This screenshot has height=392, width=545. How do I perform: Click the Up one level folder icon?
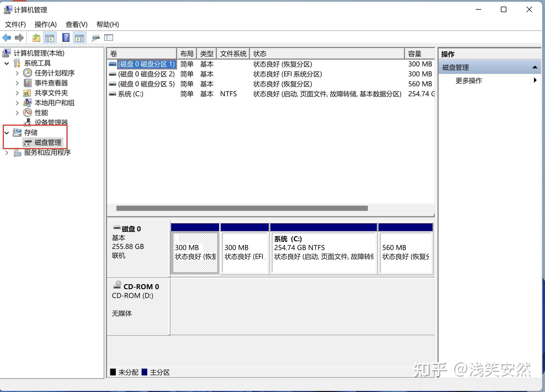click(36, 38)
